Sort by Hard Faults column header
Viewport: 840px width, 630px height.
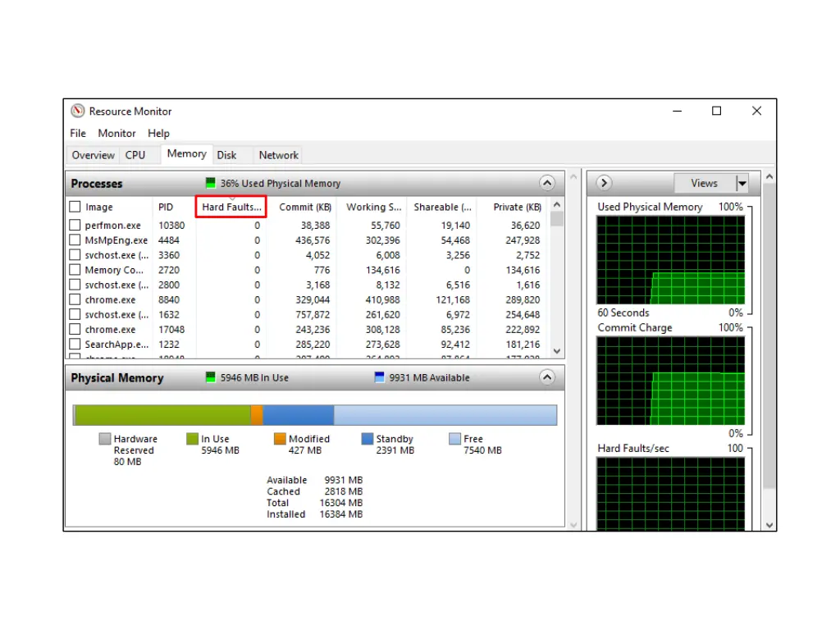[x=231, y=207]
